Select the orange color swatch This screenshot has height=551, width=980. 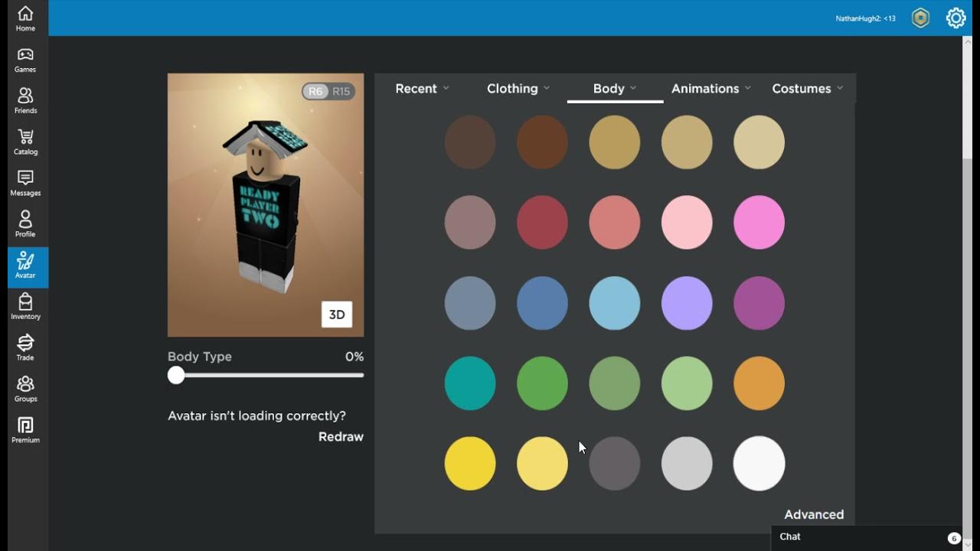(759, 383)
